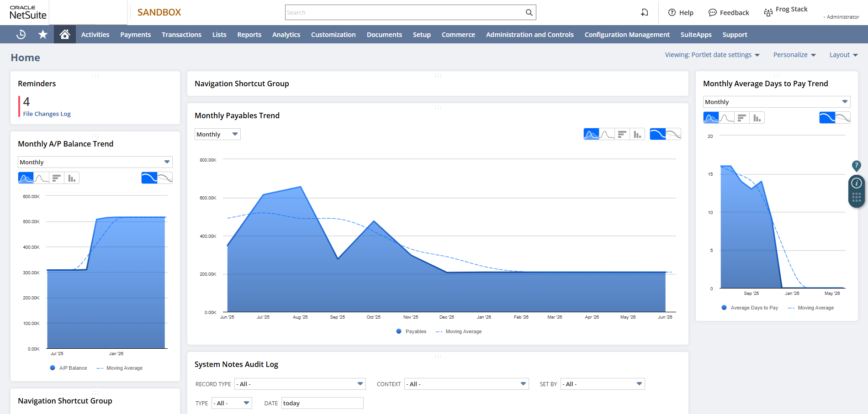Screen dimensions: 868x414
Task: Toggle Average Days to Pay legend series
Action: (750, 308)
